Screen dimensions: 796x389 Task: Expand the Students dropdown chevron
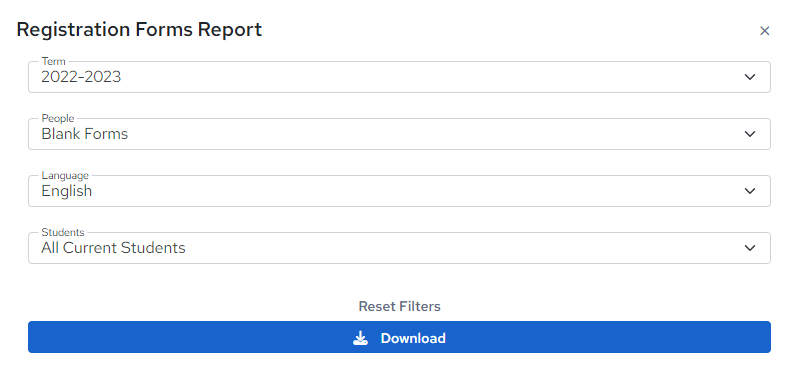750,248
